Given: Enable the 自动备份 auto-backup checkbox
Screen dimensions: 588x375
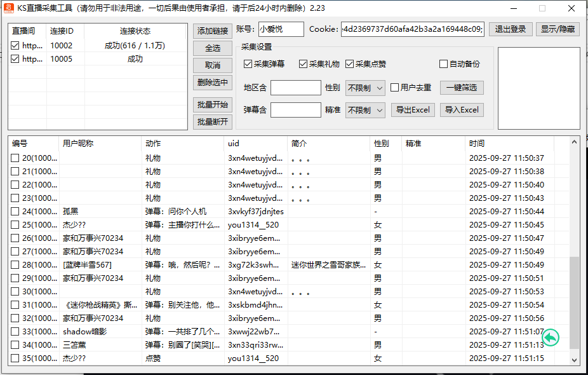Looking at the screenshot, I should click(x=443, y=64).
